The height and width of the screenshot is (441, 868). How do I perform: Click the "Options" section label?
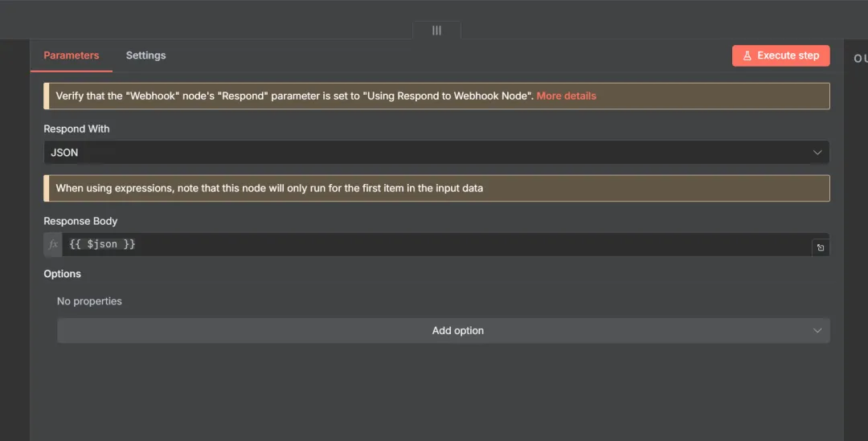coord(62,274)
